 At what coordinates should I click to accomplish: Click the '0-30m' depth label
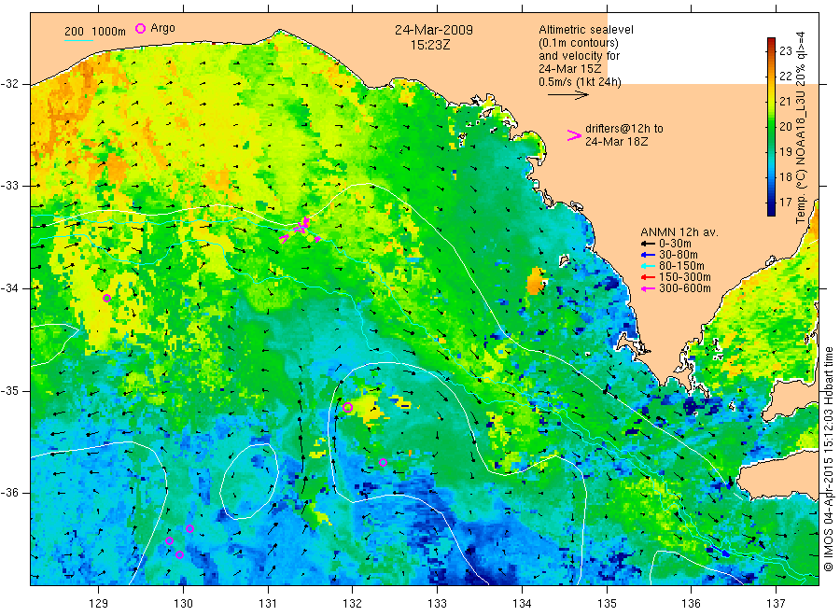[x=675, y=244]
